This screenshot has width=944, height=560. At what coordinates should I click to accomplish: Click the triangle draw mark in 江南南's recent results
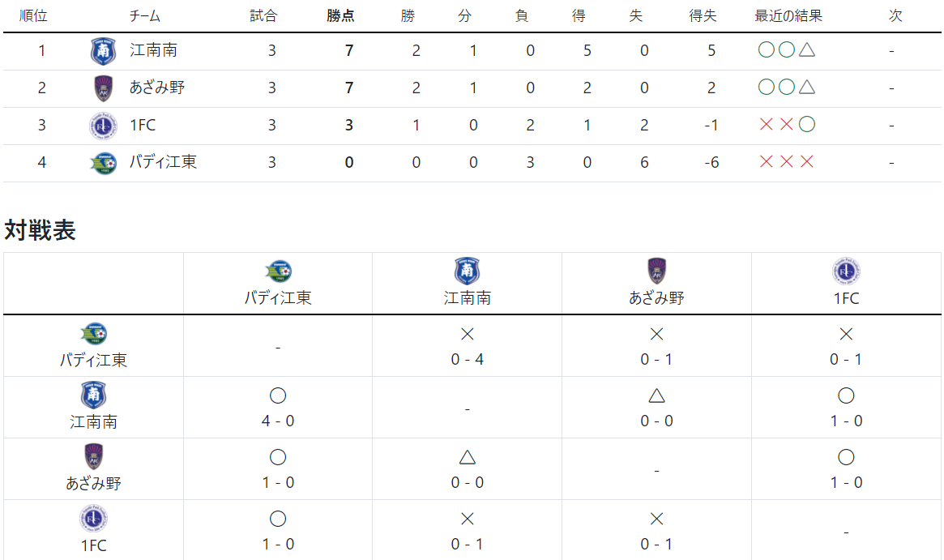pos(807,50)
